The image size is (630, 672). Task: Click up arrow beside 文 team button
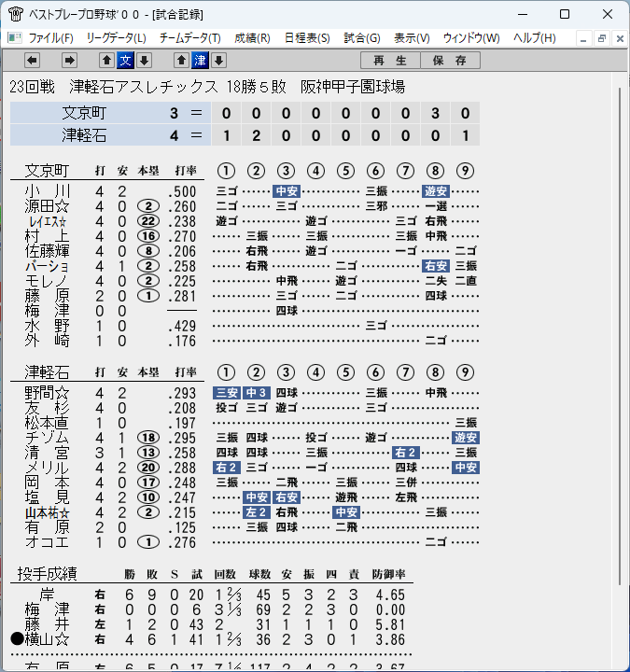(x=106, y=61)
